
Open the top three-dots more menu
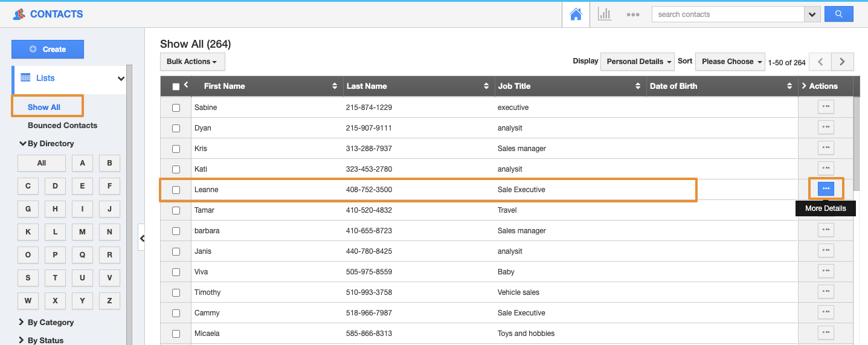(x=632, y=15)
